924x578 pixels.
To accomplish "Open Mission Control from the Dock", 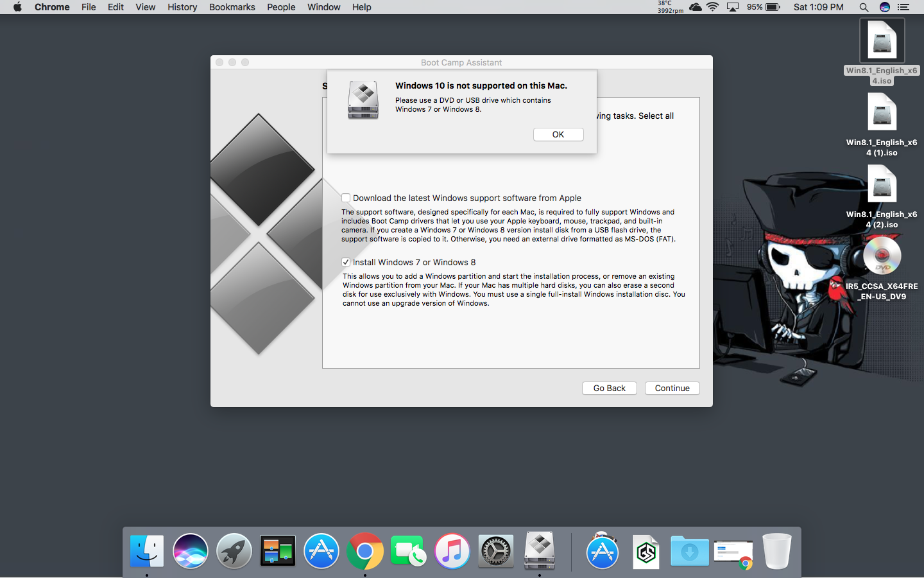I will 278,551.
